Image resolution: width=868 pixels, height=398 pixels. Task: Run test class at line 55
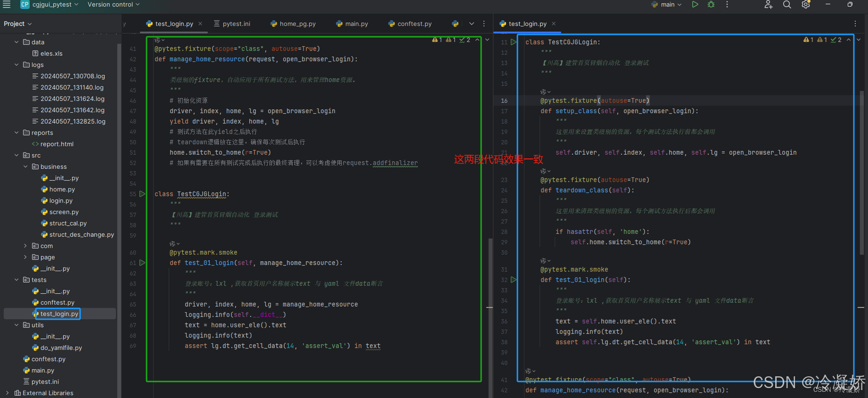(142, 194)
